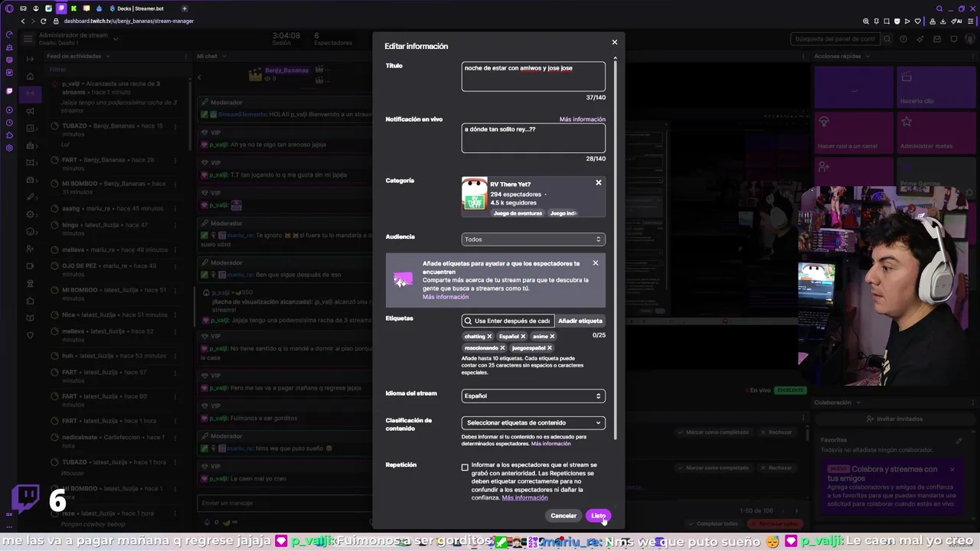This screenshot has width=980, height=551.
Task: Open the dashboard help icon
Action: tap(903, 39)
